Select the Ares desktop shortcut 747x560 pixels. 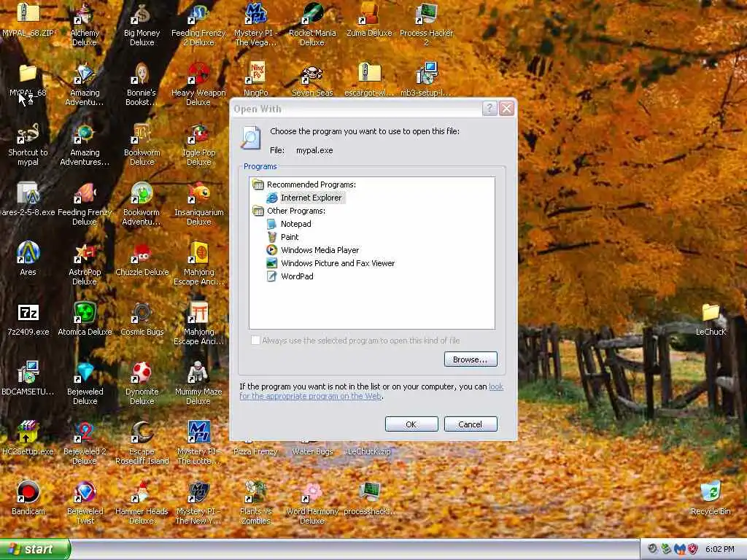pos(28,260)
